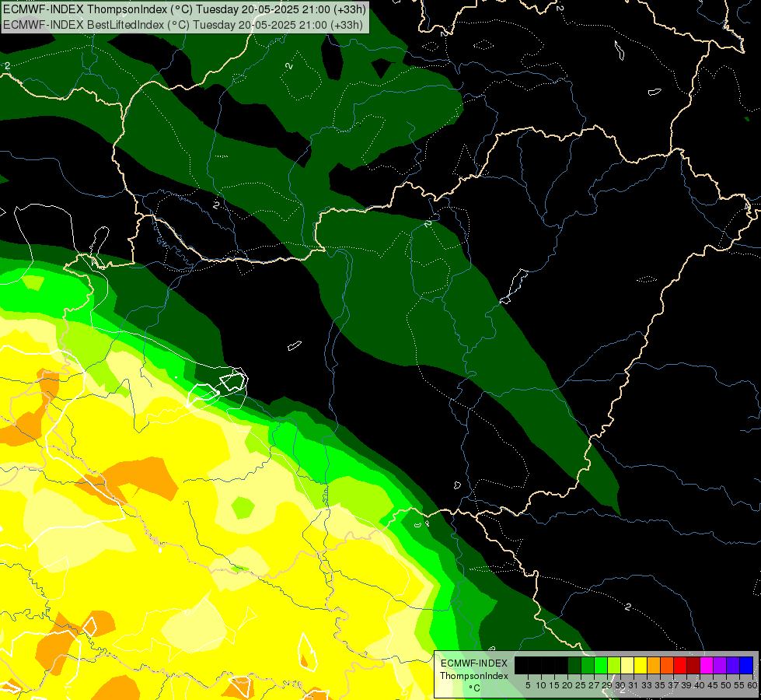Click the yellow 31–33 legend swatch

point(641,665)
